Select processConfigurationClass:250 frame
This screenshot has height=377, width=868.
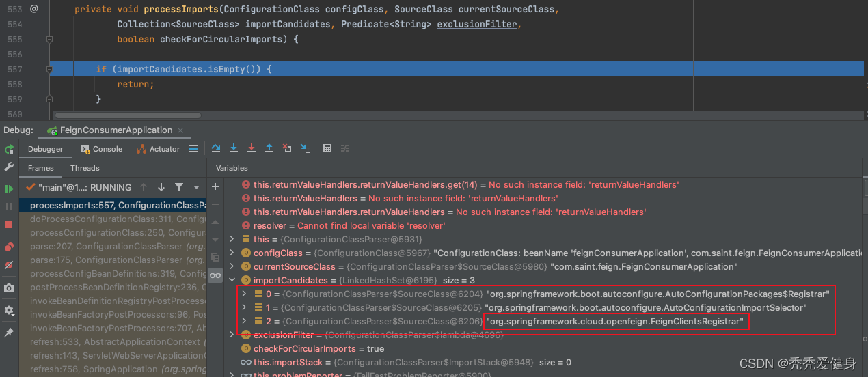click(x=113, y=232)
